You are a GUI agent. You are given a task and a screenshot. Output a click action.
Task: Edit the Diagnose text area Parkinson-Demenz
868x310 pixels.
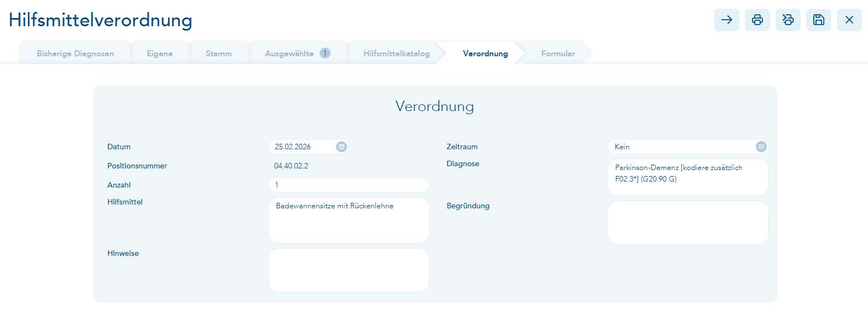click(x=688, y=178)
